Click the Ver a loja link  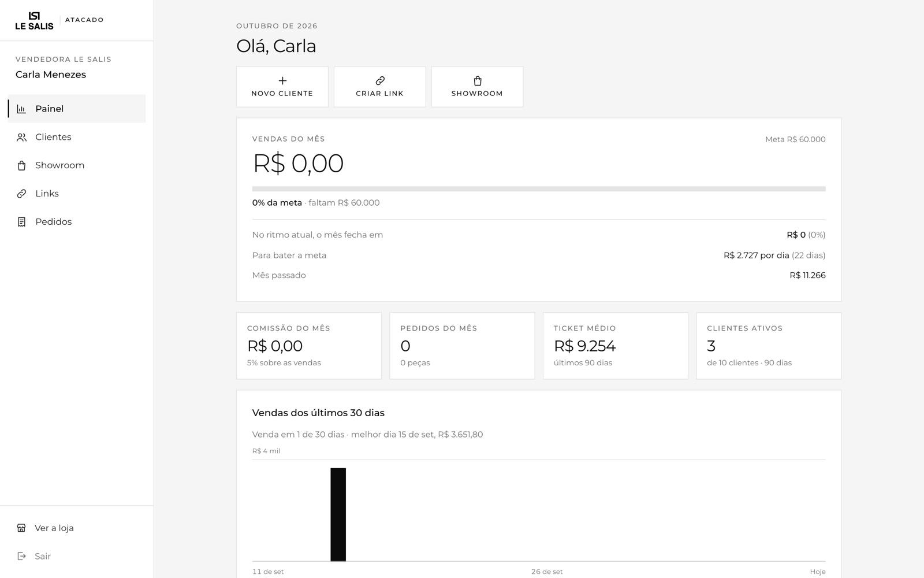(x=54, y=528)
